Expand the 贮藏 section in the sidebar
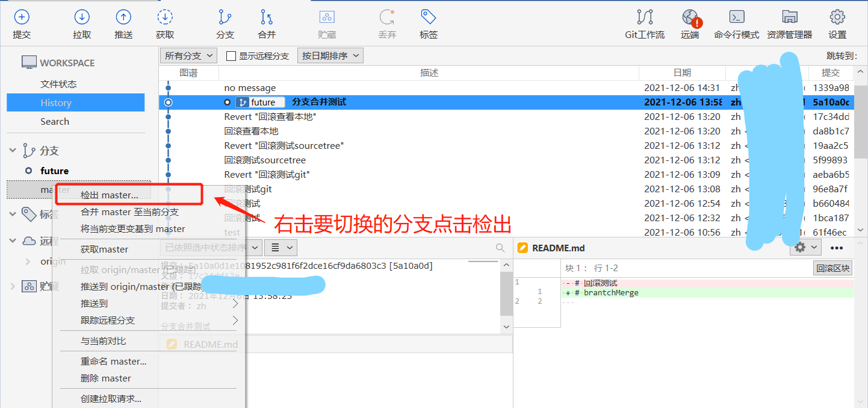This screenshot has height=408, width=868. coord(12,286)
